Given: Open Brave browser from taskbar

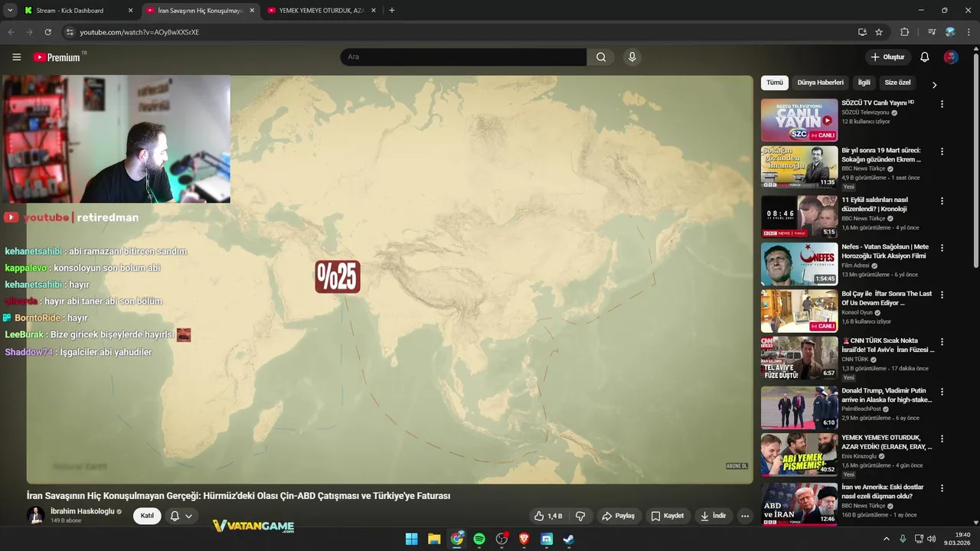Looking at the screenshot, I should [x=524, y=539].
